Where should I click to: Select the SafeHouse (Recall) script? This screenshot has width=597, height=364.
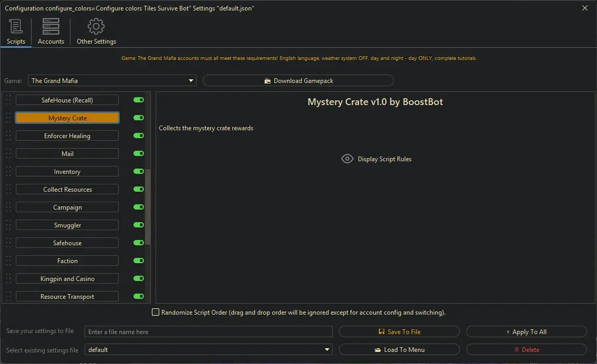coord(67,100)
